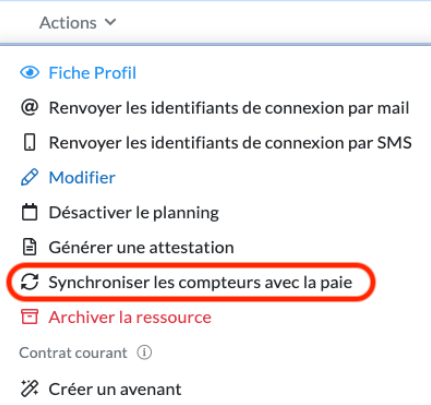Click Archiver la ressource
The image size is (431, 405).
(130, 317)
